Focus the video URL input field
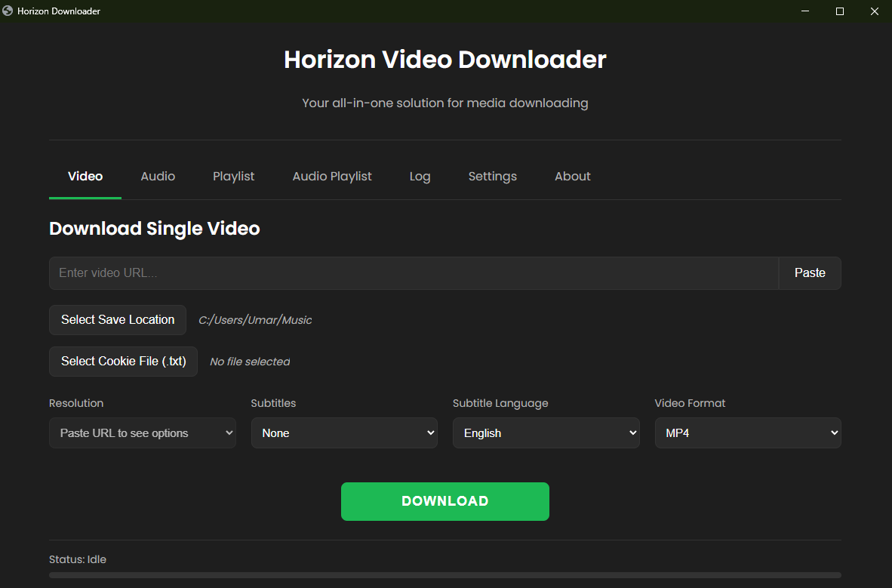Image resolution: width=892 pixels, height=588 pixels. [413, 273]
